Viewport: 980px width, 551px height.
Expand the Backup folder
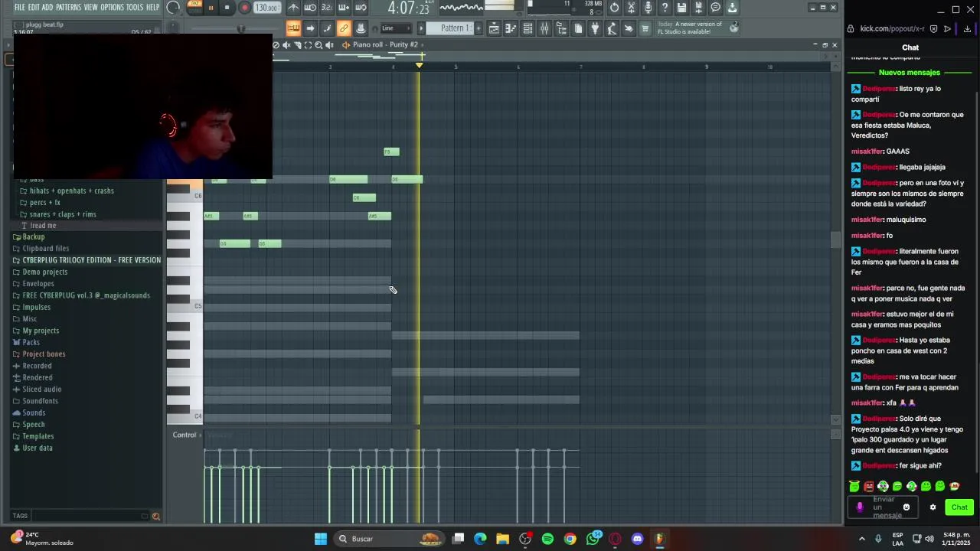33,237
